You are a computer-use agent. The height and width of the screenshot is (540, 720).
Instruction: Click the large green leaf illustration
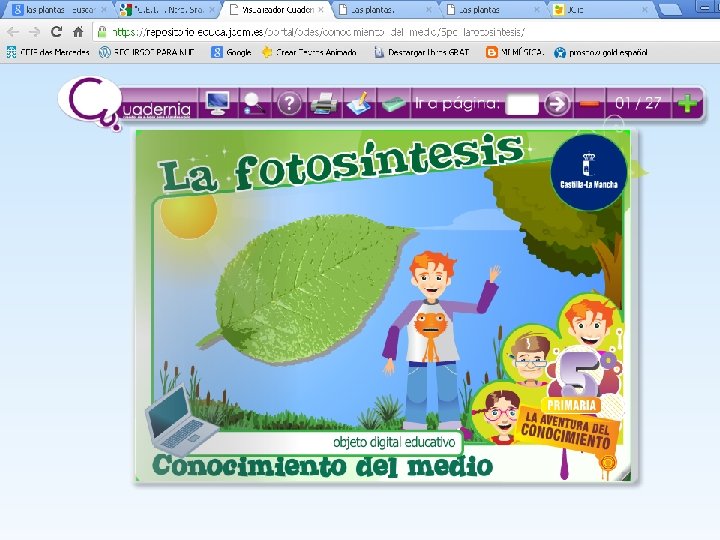point(308,288)
